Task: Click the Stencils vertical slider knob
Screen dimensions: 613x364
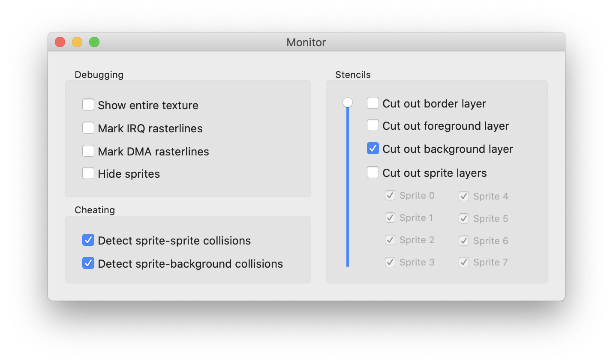Action: click(x=348, y=102)
